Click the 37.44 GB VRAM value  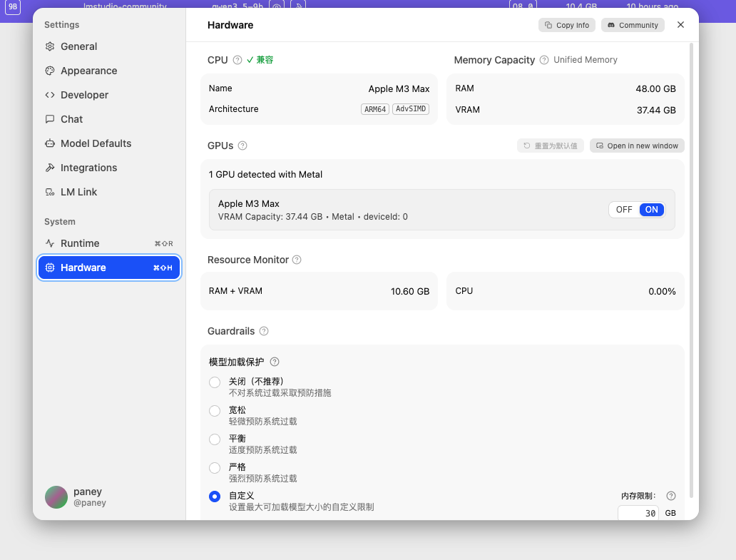656,111
